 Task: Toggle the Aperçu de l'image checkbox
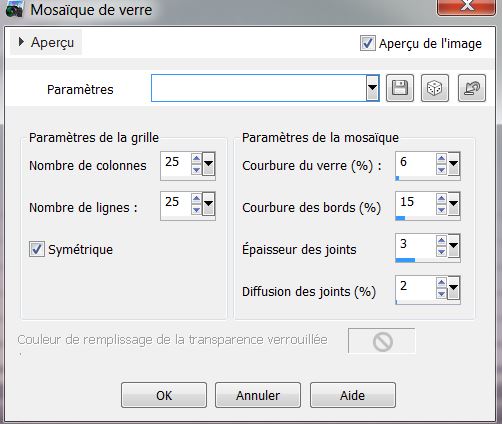(368, 43)
